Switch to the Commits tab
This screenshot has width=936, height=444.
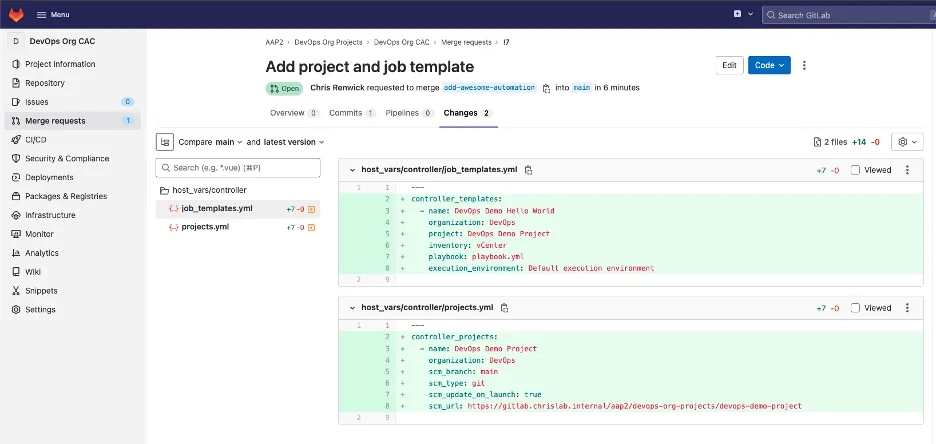[352, 113]
